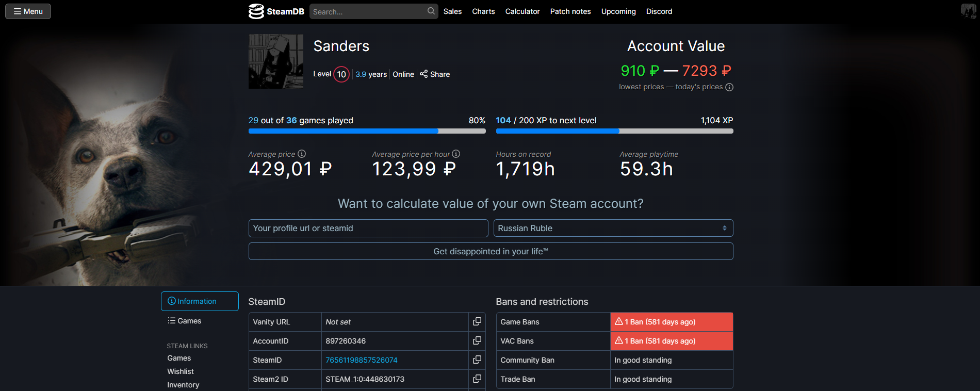The height and width of the screenshot is (391, 980).
Task: Open the hamburger Menu button
Action: pos(28,11)
